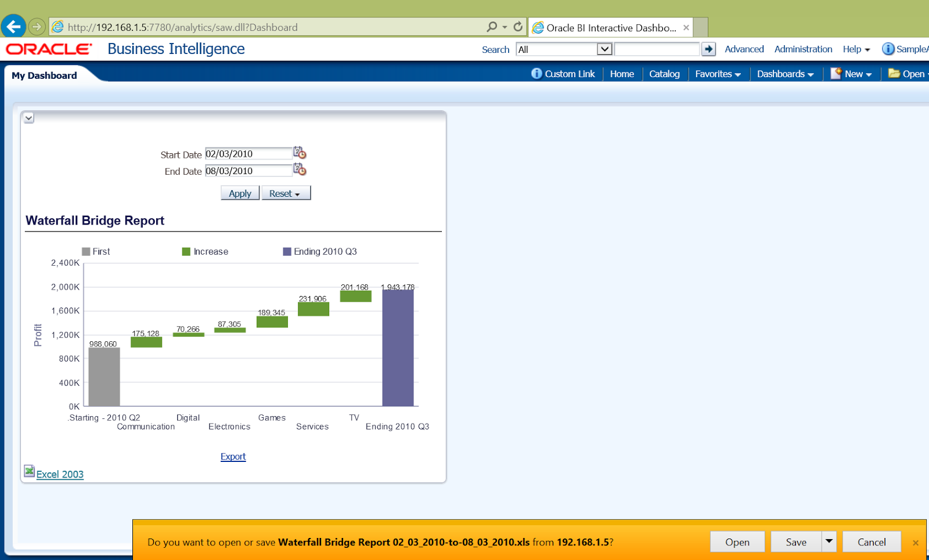The image size is (929, 560).
Task: Click the Ending 2010 Q3 legend swatch
Action: click(x=287, y=251)
